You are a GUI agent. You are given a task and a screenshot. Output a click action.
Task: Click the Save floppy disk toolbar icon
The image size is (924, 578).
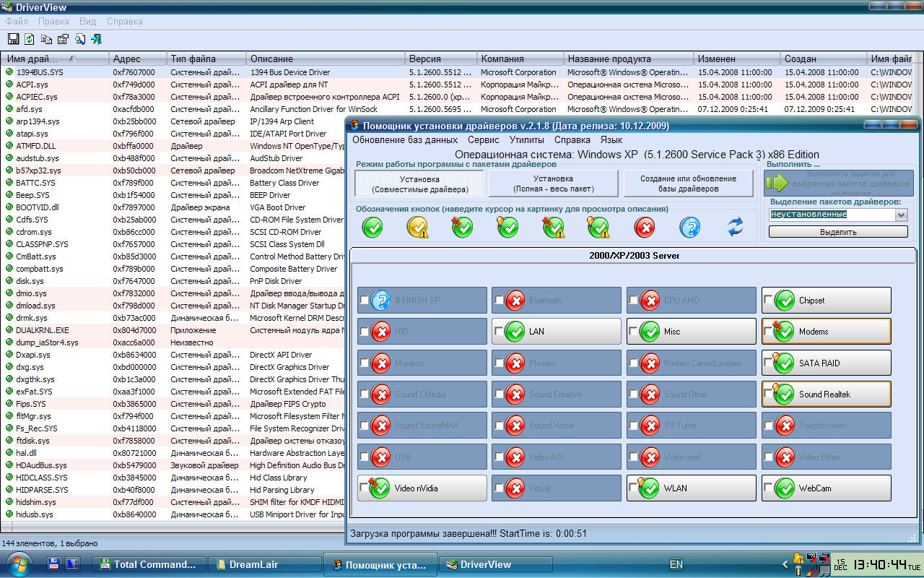(x=13, y=39)
